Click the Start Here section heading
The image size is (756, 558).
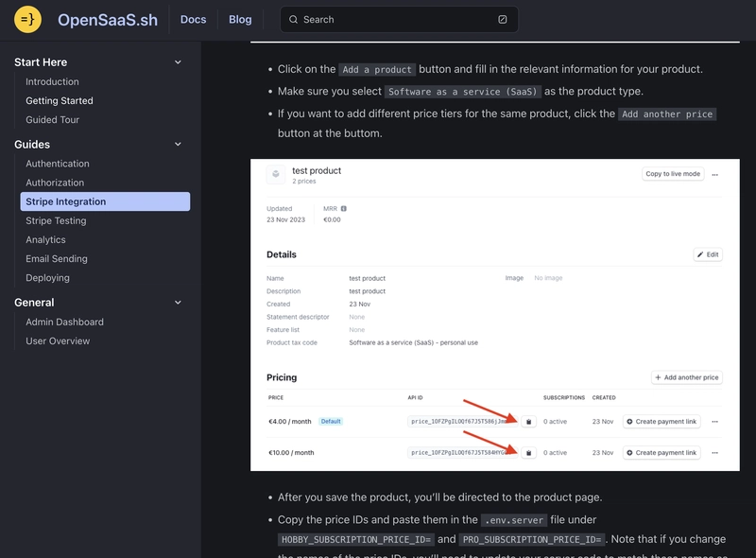click(x=41, y=62)
